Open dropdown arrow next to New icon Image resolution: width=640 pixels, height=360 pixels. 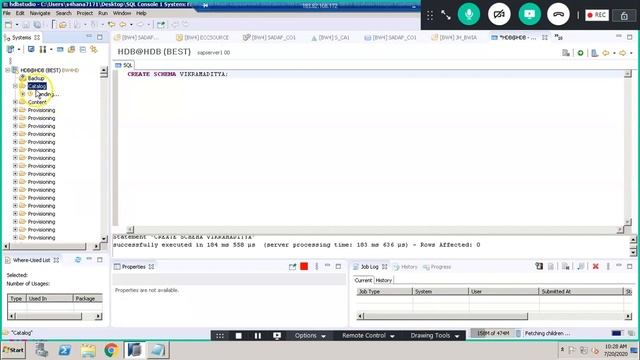pos(17,25)
